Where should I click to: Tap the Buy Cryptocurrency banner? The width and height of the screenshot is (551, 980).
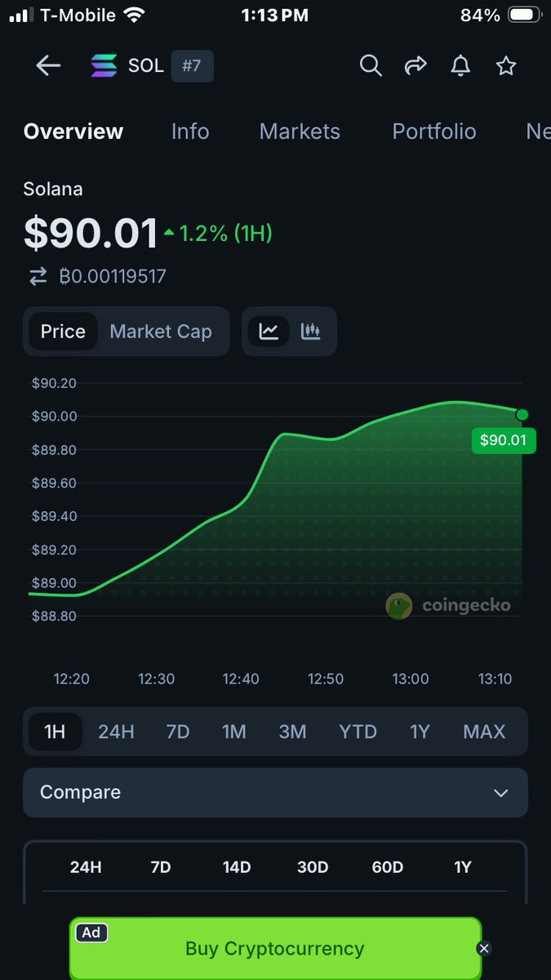[274, 948]
